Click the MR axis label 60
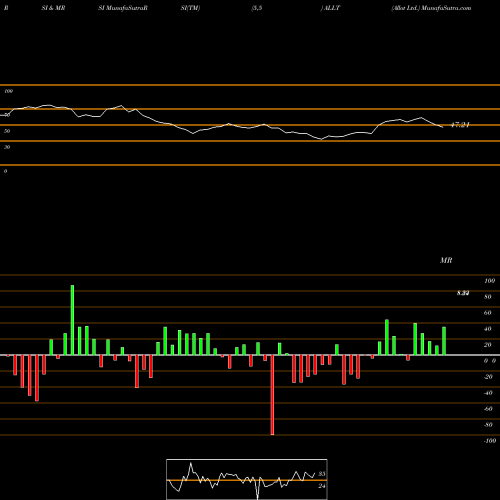Screen dimensions: 500x500 tap(488, 313)
